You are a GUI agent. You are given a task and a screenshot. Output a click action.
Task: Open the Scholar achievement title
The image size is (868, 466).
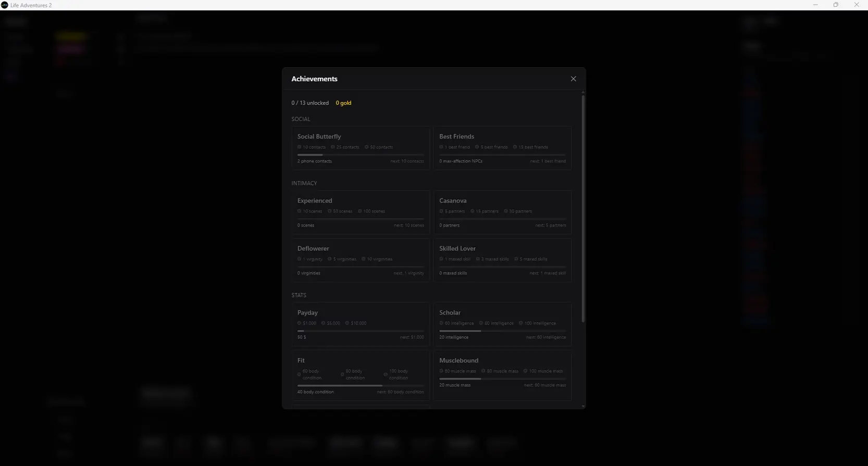(x=450, y=312)
